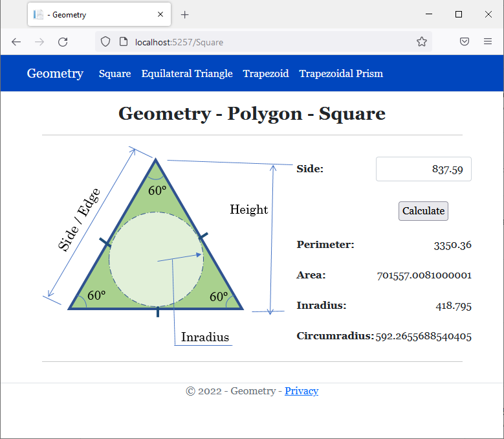Close the browser window
The width and height of the screenshot is (504, 439).
click(488, 14)
